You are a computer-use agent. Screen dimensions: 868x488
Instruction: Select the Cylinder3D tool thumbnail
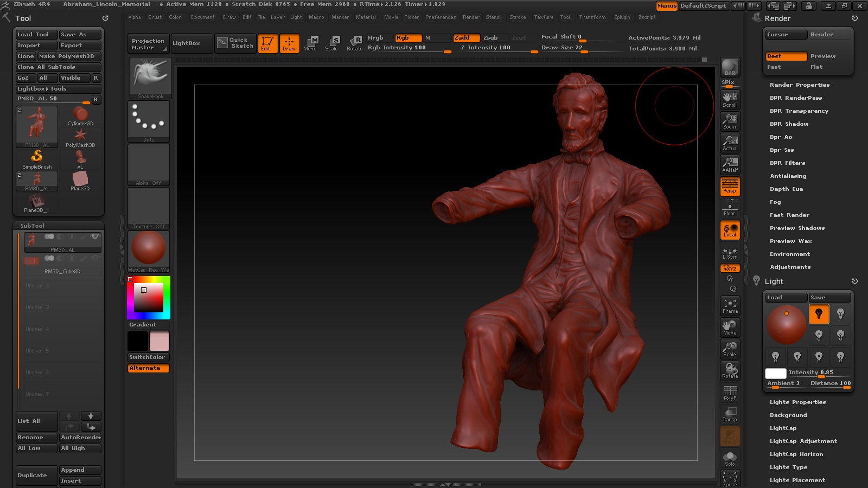click(80, 116)
